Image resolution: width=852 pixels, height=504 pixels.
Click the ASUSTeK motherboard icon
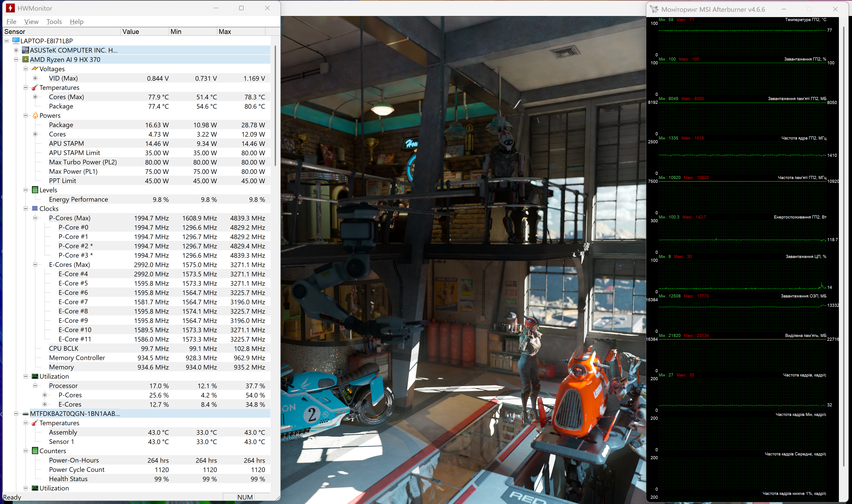coord(26,50)
